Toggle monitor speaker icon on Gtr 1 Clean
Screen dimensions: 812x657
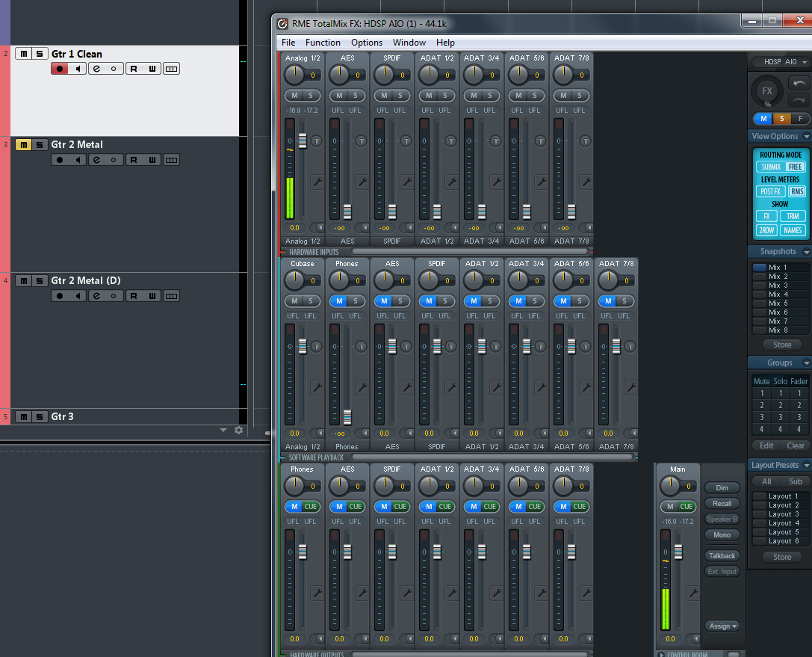click(78, 69)
